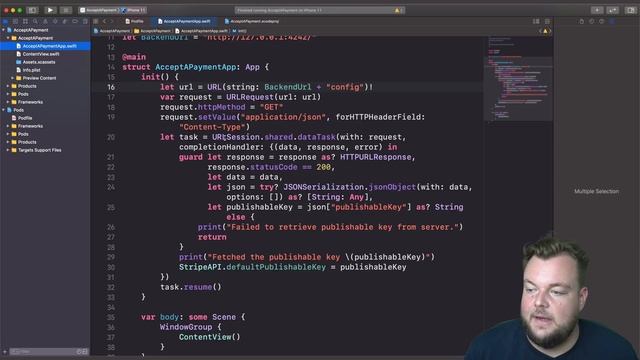
Task: Expand the Preview Content folder
Action: pyautogui.click(x=13, y=78)
